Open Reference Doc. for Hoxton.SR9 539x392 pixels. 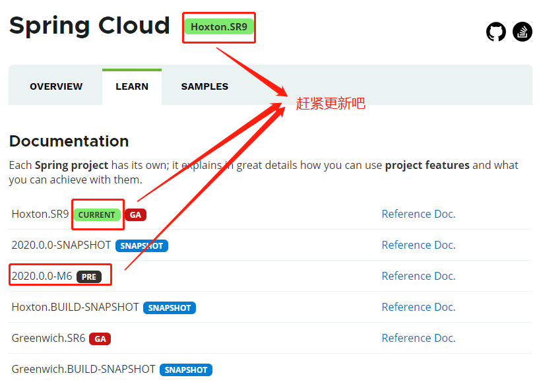pos(418,214)
